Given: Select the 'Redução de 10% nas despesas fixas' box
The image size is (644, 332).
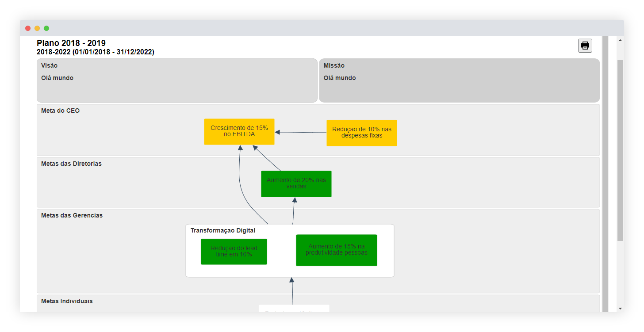Looking at the screenshot, I should click(x=361, y=133).
